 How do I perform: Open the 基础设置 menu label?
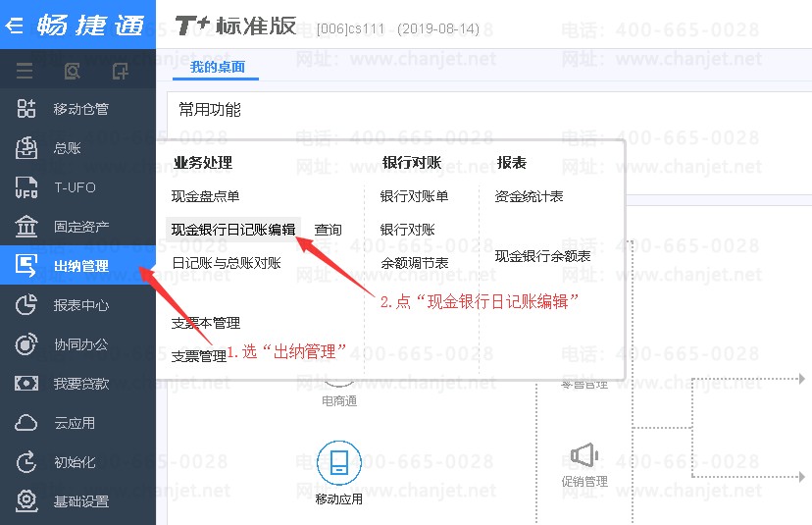(81, 501)
